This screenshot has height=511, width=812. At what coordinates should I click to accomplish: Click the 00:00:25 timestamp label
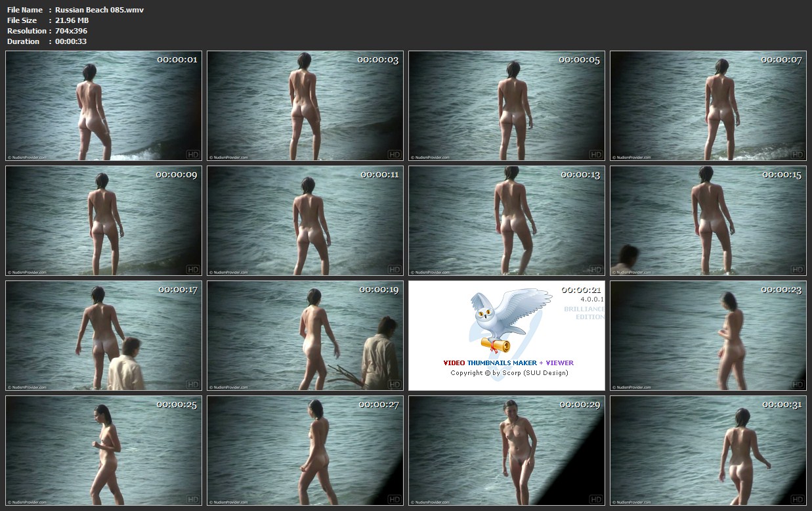[177, 405]
